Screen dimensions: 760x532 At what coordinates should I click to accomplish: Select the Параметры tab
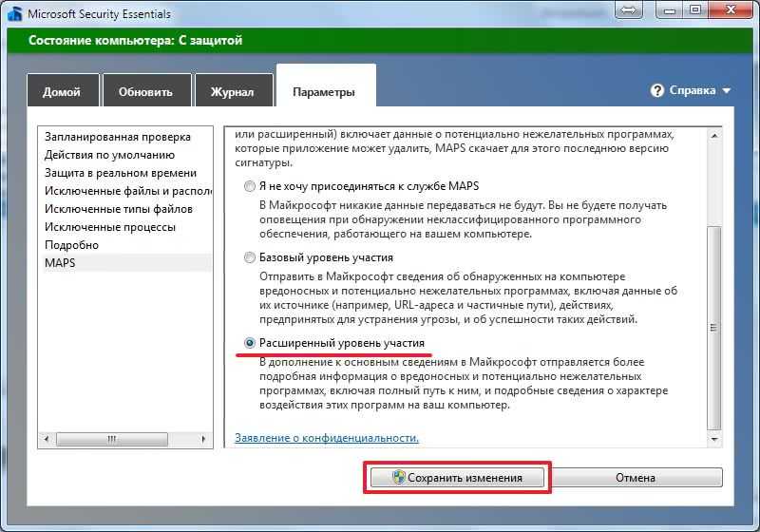point(326,86)
